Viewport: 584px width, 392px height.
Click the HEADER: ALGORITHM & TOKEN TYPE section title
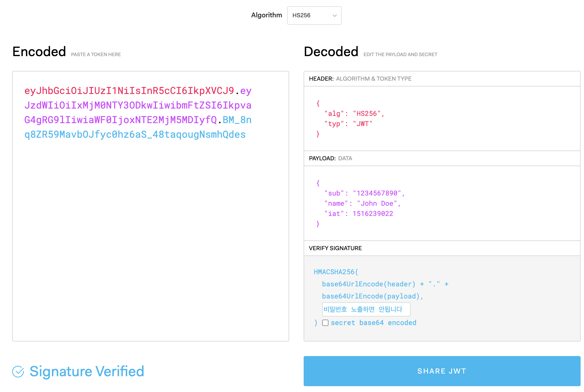click(360, 79)
